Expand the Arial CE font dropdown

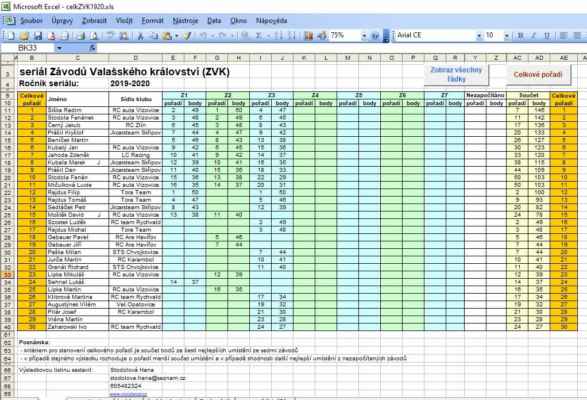click(x=479, y=36)
